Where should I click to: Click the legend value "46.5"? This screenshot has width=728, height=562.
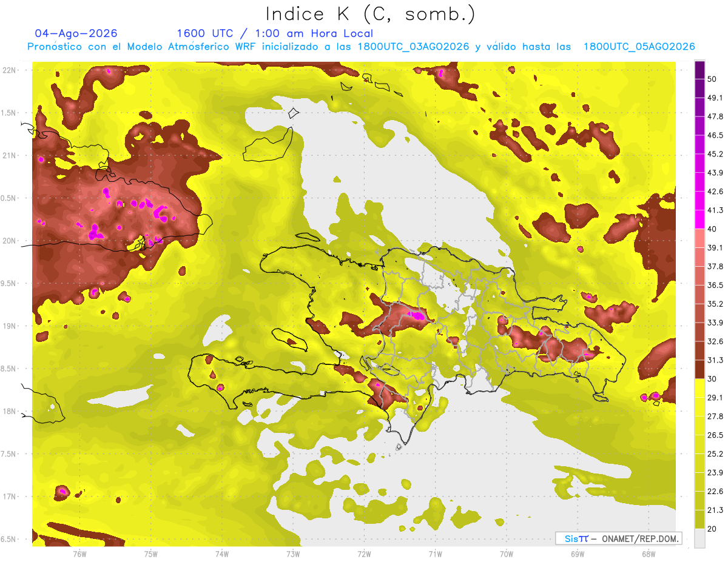(x=716, y=135)
